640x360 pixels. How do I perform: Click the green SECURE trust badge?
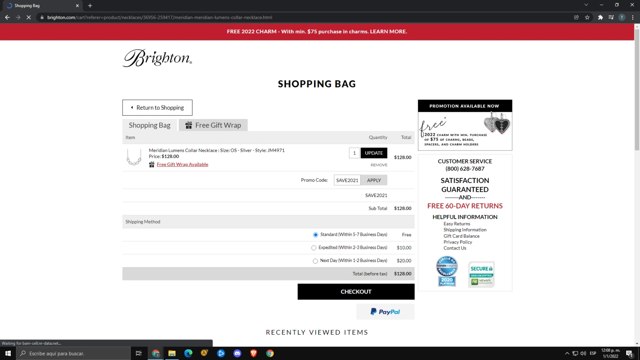[481, 274]
